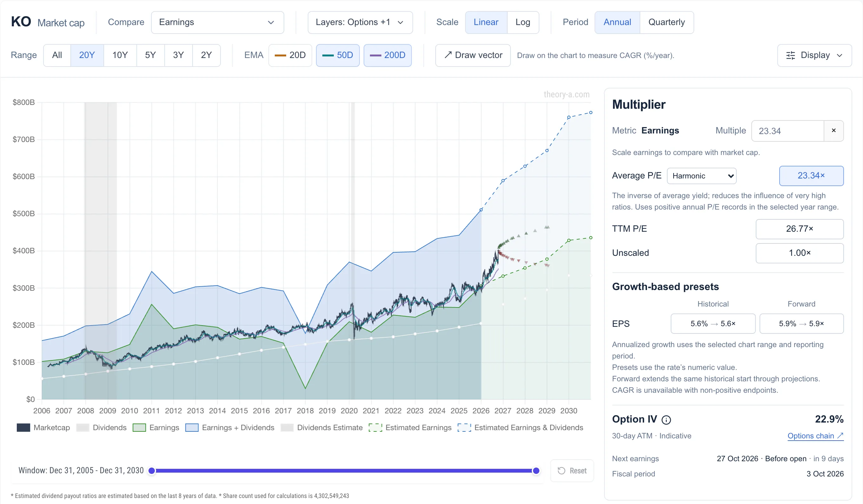Select Annual period
Image resolution: width=863 pixels, height=504 pixels.
(x=617, y=22)
